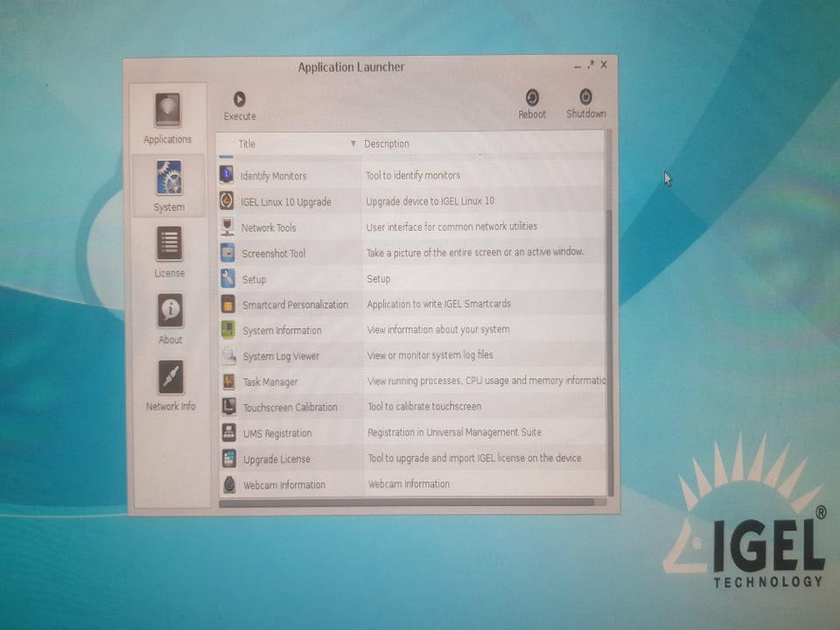This screenshot has width=840, height=630.
Task: Click the Smartcard Personalization icon
Action: point(228,304)
